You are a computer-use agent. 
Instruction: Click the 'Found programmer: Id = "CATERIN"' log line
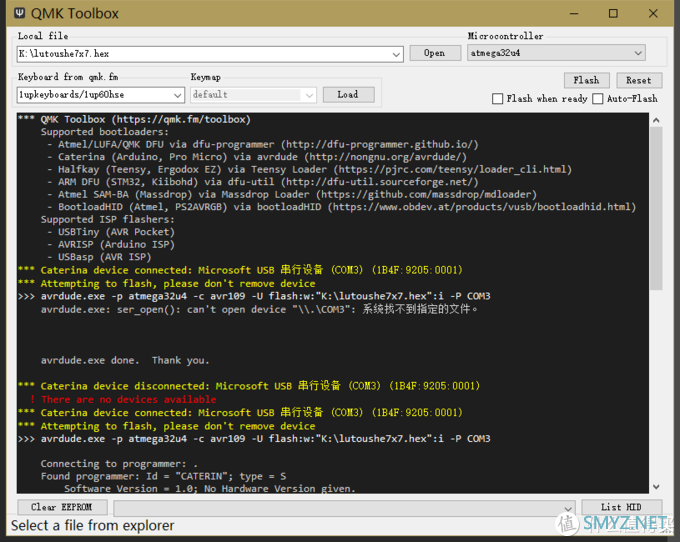[163, 477]
